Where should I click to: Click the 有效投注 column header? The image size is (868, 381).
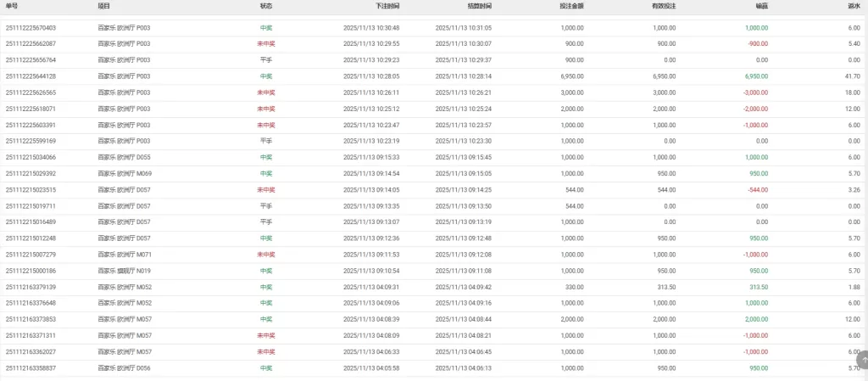tap(664, 6)
